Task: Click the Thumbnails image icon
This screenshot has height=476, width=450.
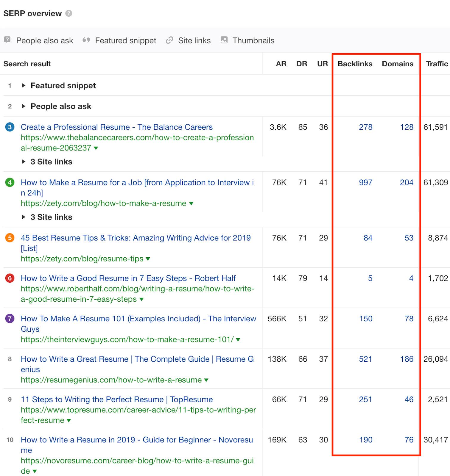Action: click(x=224, y=40)
